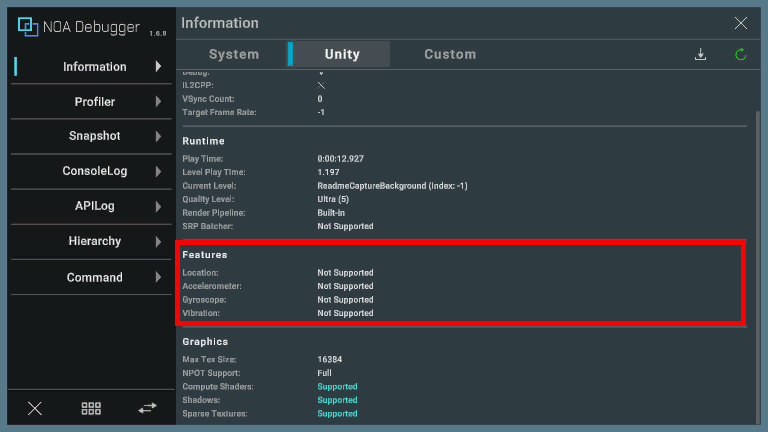Open the Hierarchy menu item
The image size is (768, 432).
coord(91,241)
